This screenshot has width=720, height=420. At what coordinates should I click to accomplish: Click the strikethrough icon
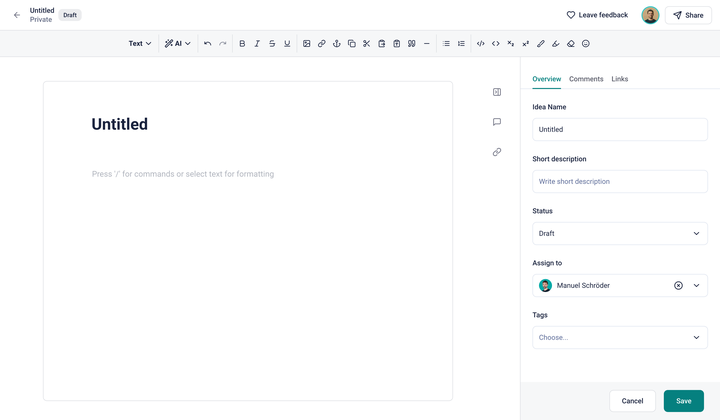272,44
